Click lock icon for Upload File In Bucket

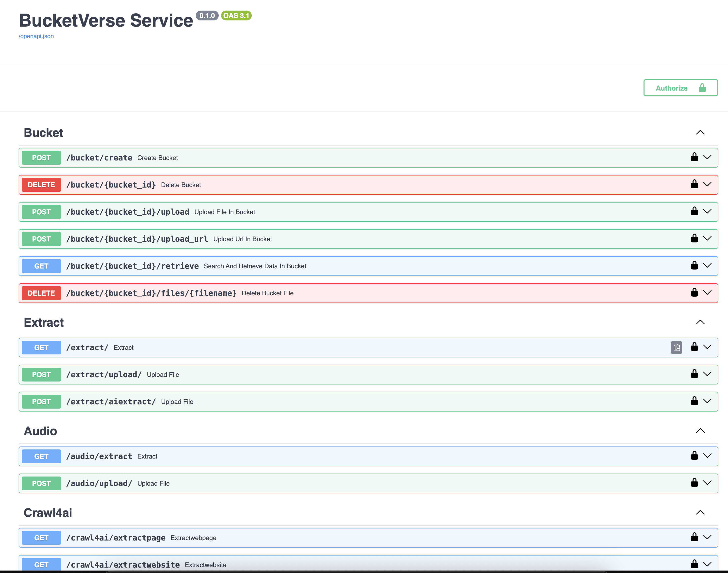point(695,211)
